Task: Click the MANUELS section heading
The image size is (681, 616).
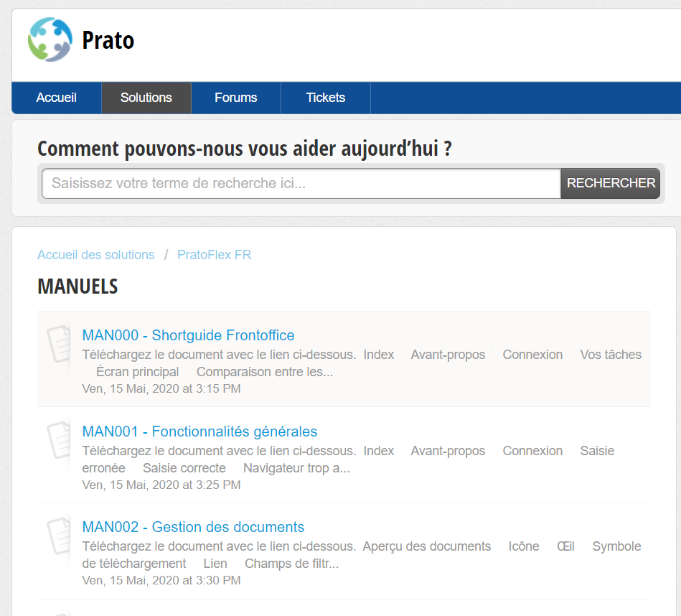Action: click(78, 286)
